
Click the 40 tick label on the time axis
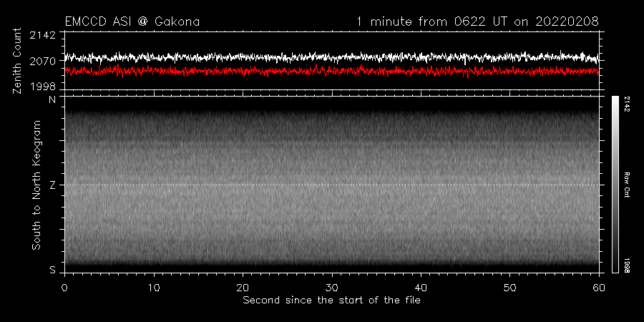[x=421, y=287]
